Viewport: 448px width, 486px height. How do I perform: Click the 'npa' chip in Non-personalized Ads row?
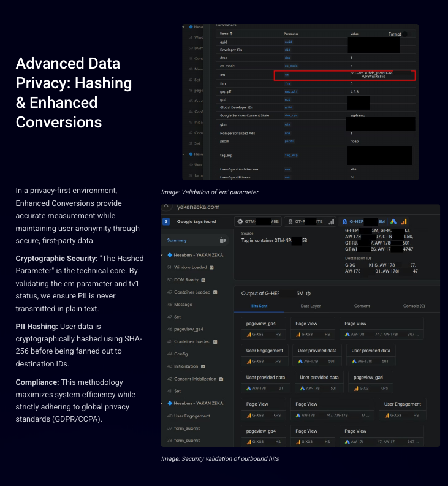(287, 133)
